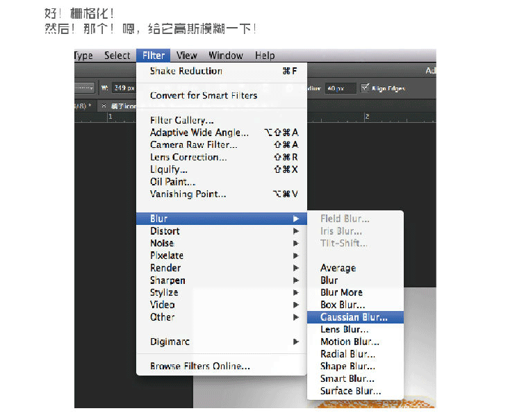Open Vanishing Point filter
Viewport: 508px width, 420px height.
(x=222, y=194)
